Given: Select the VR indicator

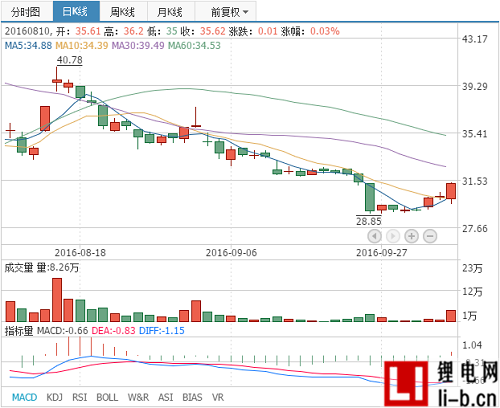Looking at the screenshot, I should coord(218,397).
